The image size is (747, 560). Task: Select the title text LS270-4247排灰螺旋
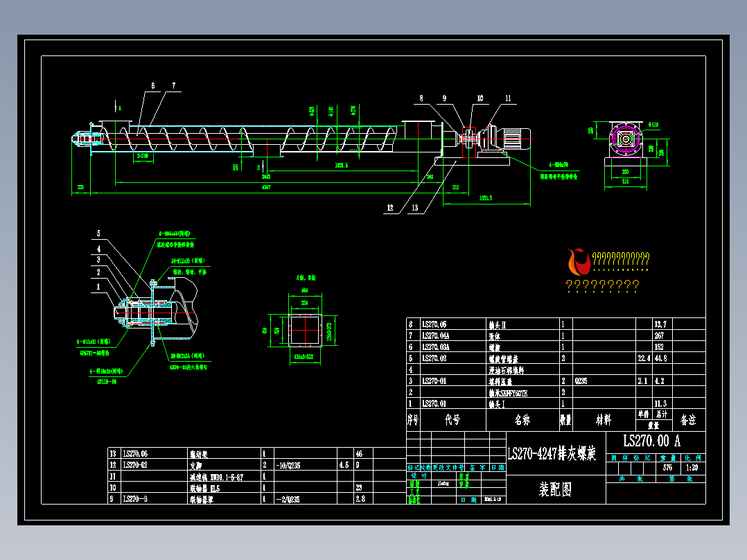click(x=552, y=453)
